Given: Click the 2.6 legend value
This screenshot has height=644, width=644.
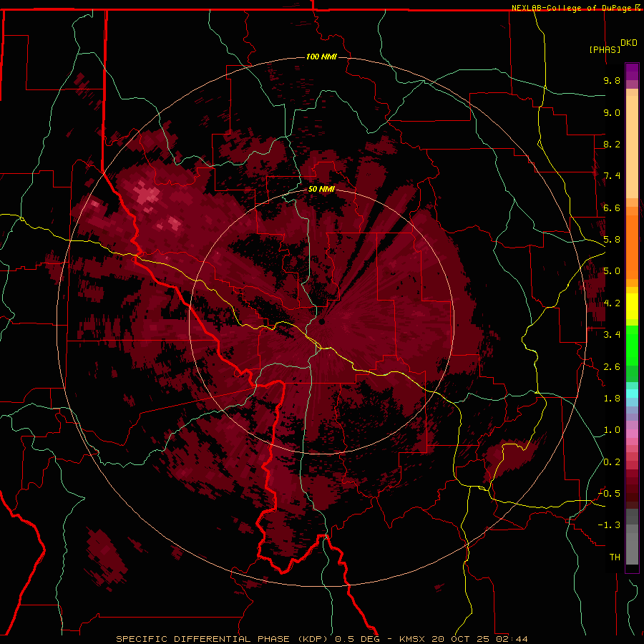Looking at the screenshot, I should tap(612, 367).
